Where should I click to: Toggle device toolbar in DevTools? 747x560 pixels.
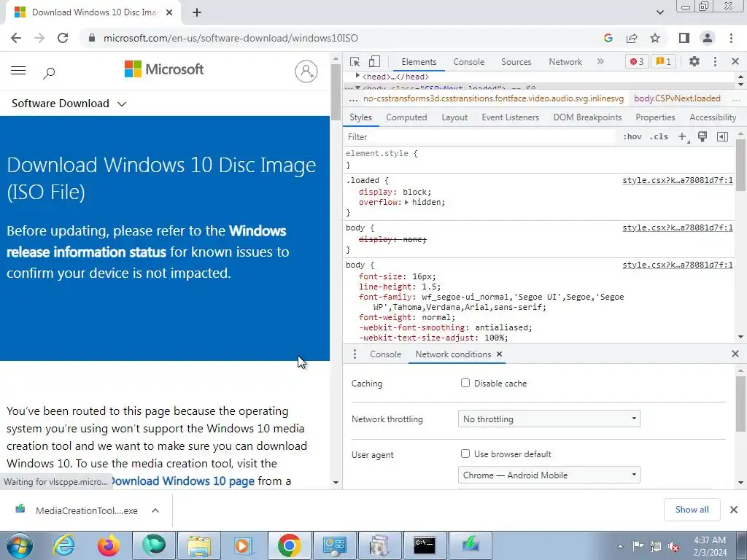374,61
